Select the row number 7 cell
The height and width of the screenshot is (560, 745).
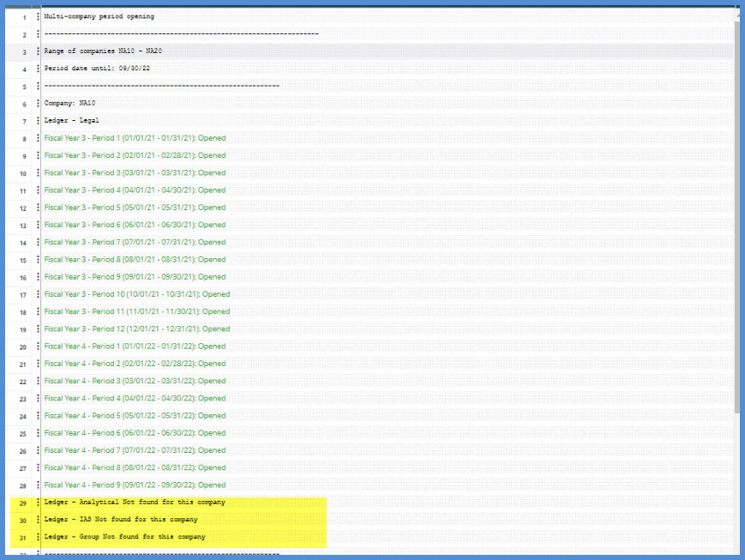point(25,121)
